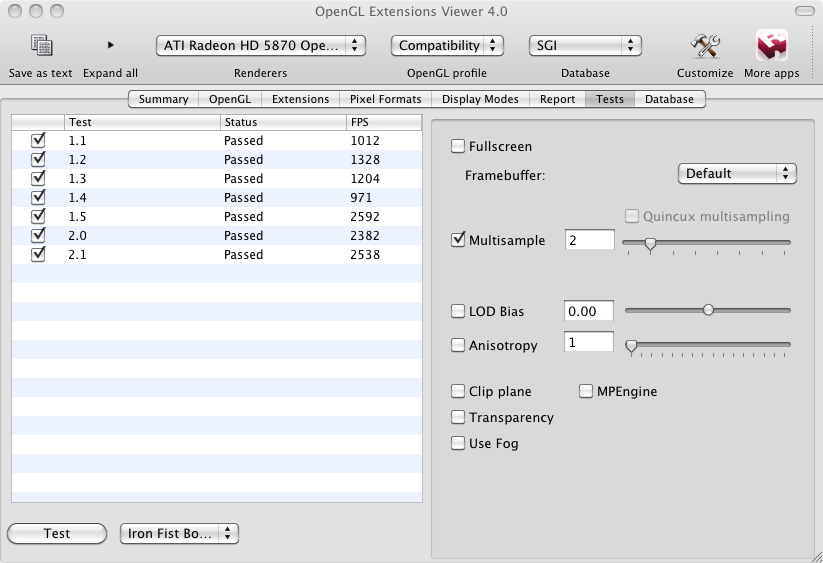This screenshot has width=823, height=563.
Task: Select the FPS value 971
Action: (x=361, y=197)
